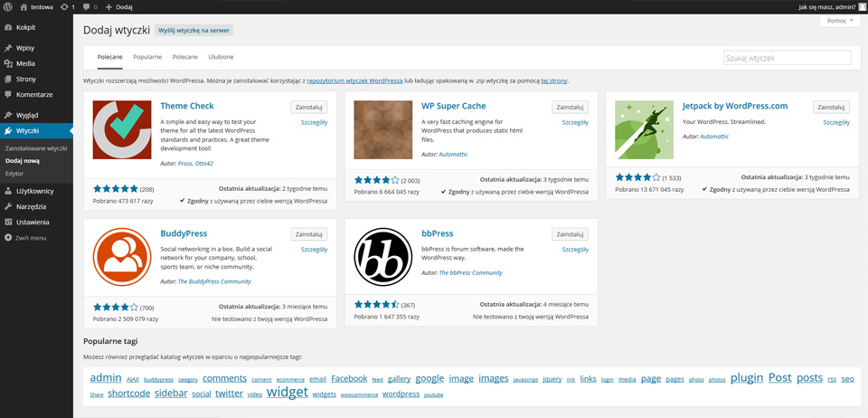The image size is (868, 418).
Task: Click Wyślij wtyczkę na serwer button
Action: (x=193, y=31)
